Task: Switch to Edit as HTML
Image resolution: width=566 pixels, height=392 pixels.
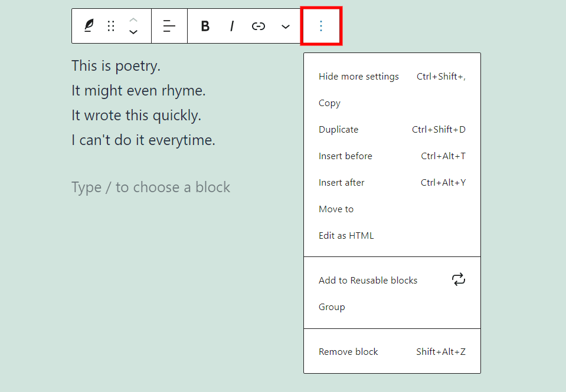Action: tap(346, 235)
